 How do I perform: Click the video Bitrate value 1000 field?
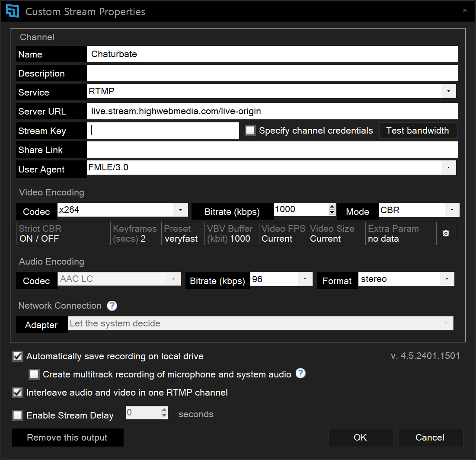(x=301, y=210)
